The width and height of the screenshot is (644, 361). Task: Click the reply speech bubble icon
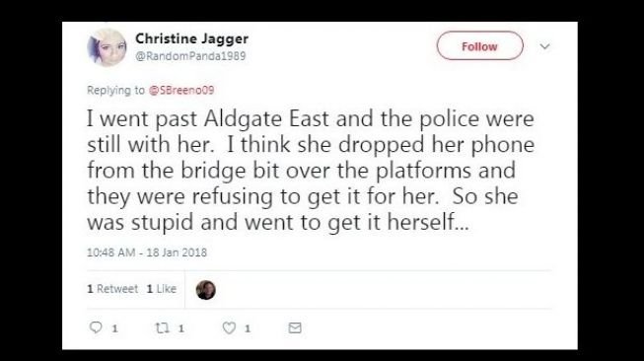(96, 327)
